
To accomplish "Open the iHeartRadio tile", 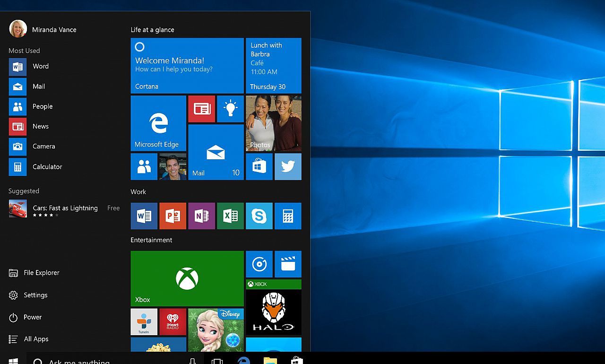I will (173, 322).
